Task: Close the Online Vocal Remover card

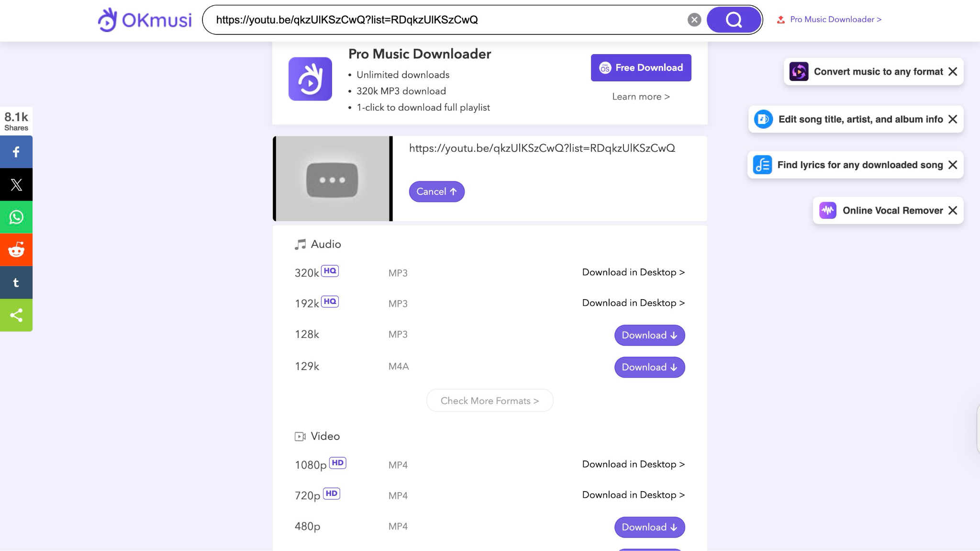Action: (953, 211)
